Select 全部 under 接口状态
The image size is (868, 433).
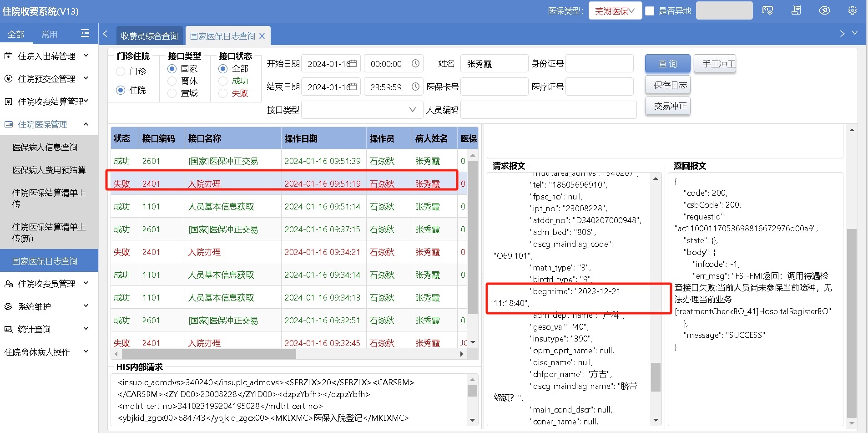223,69
